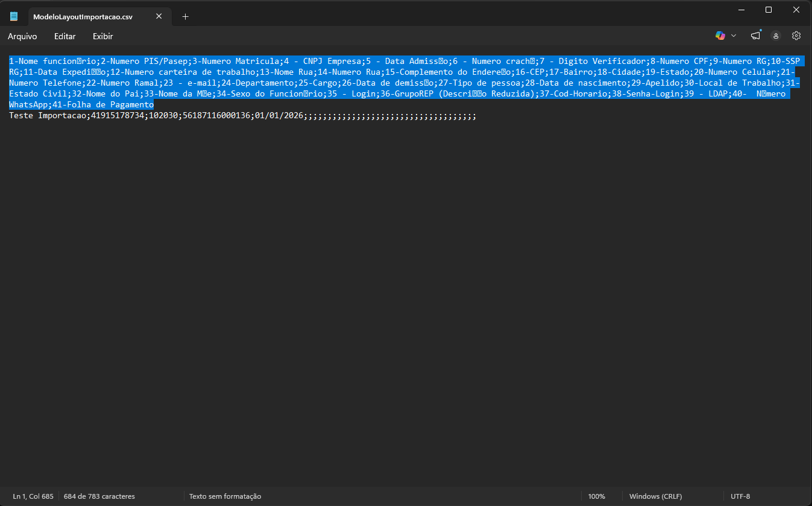
Task: Click the Copilot icon
Action: pos(720,36)
